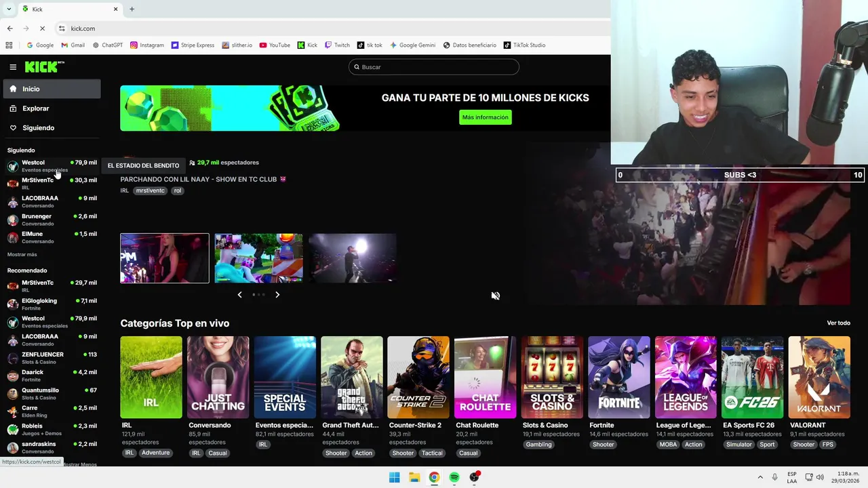Open a new browser tab
The width and height of the screenshot is (868, 488).
coord(132,9)
